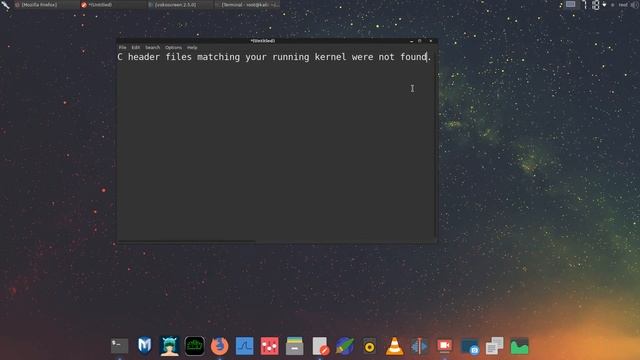Open the red graph-nodes dock icon

(269, 346)
